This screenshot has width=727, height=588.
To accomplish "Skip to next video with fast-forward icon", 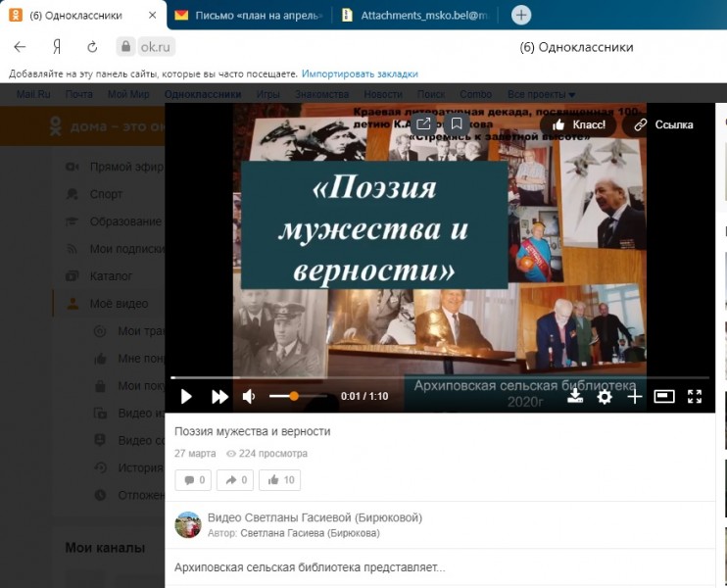I will tap(219, 397).
